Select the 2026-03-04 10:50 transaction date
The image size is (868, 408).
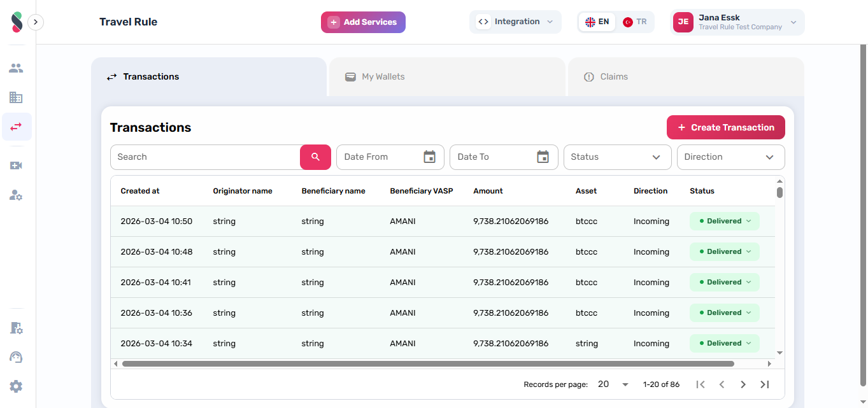coord(156,222)
